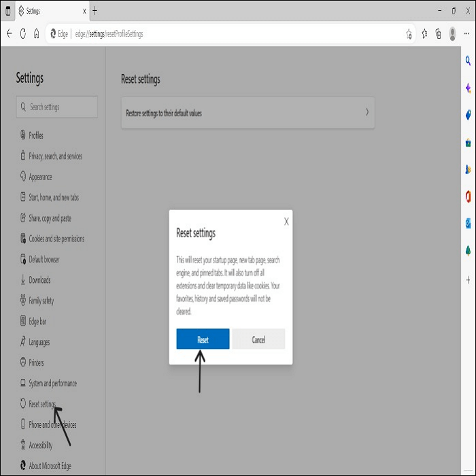Open the Favorites icon in toolbar

tap(424, 34)
